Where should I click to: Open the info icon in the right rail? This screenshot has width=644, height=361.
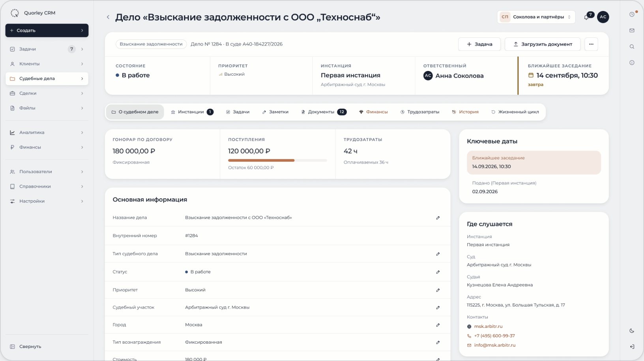pyautogui.click(x=632, y=63)
